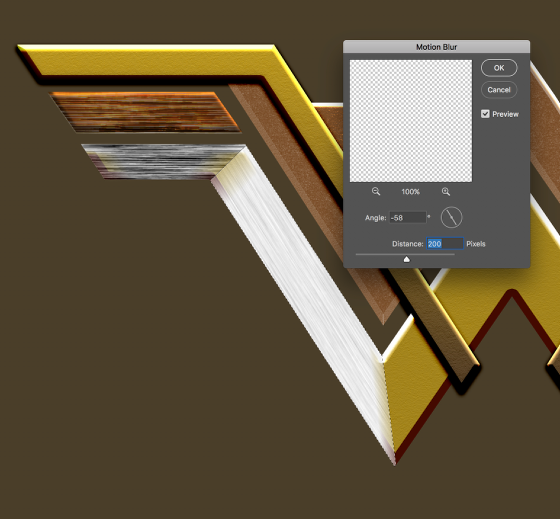The width and height of the screenshot is (560, 519).
Task: Click the gray streaked horizontal bar
Action: [161, 161]
